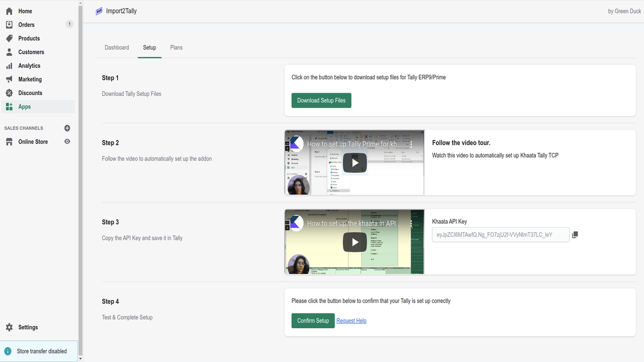Image resolution: width=644 pixels, height=362 pixels.
Task: Open Online Store channel
Action: coord(33,142)
